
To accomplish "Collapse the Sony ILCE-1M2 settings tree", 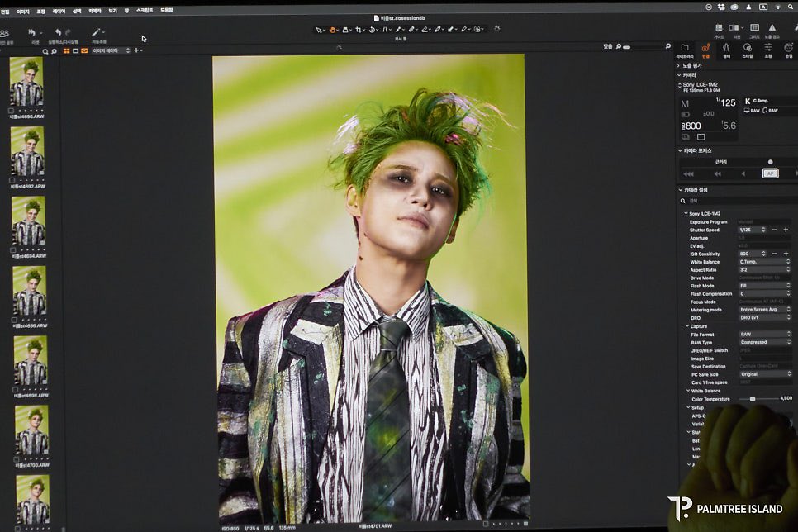I will tap(686, 213).
